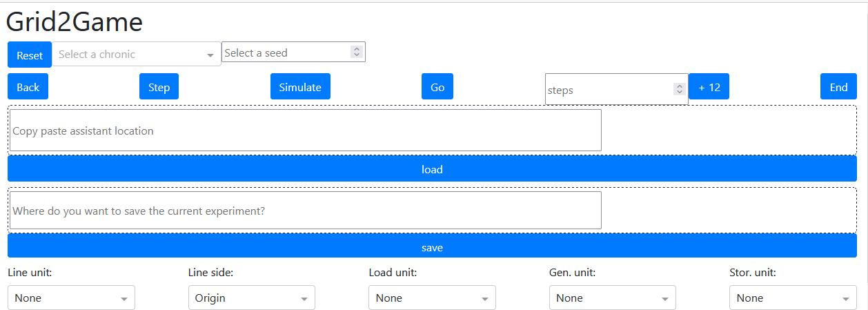Click the Line side: label

(x=211, y=273)
